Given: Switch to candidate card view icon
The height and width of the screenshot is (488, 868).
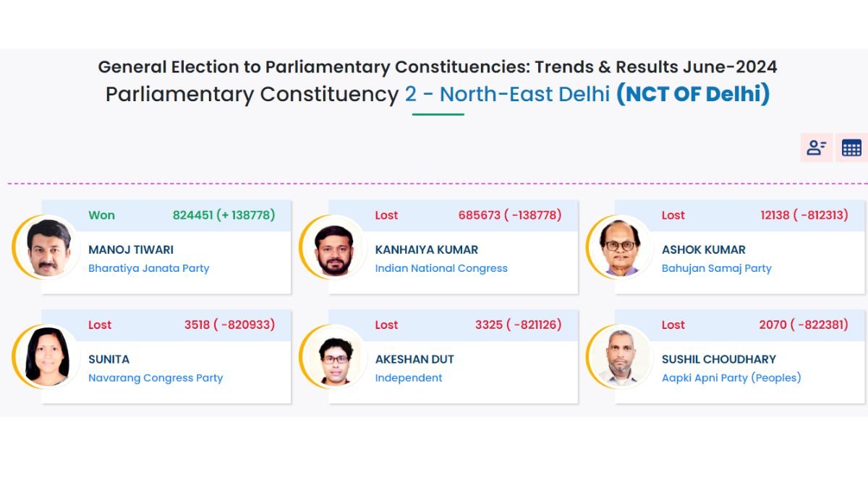Looking at the screenshot, I should [817, 148].
